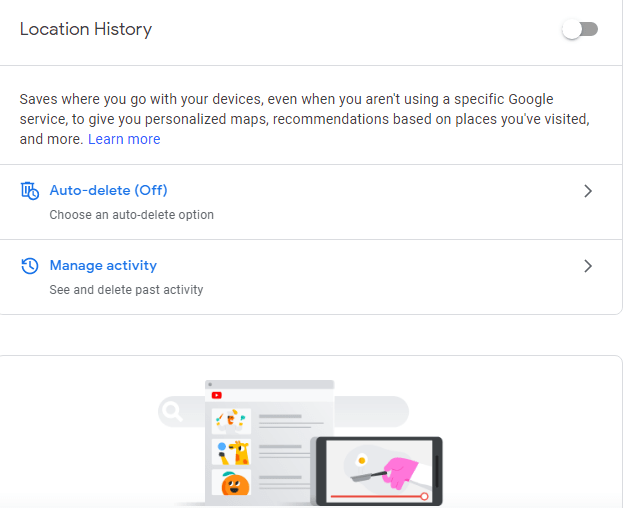Viewport: 624px width, 508px height.
Task: Click the auto-delete trash clock icon
Action: 30,191
